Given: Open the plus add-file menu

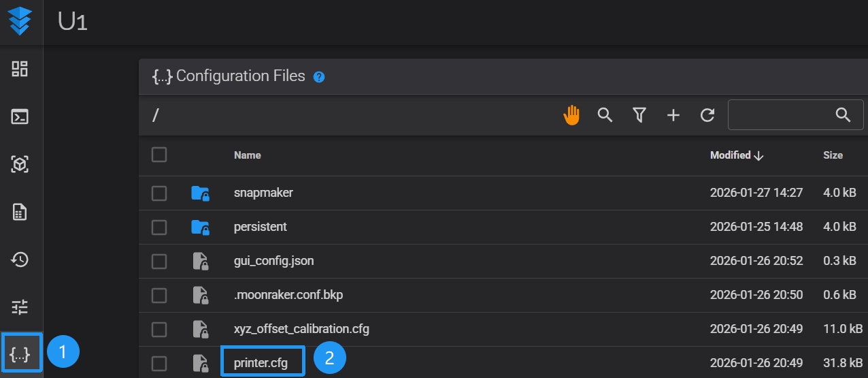Looking at the screenshot, I should click(673, 116).
